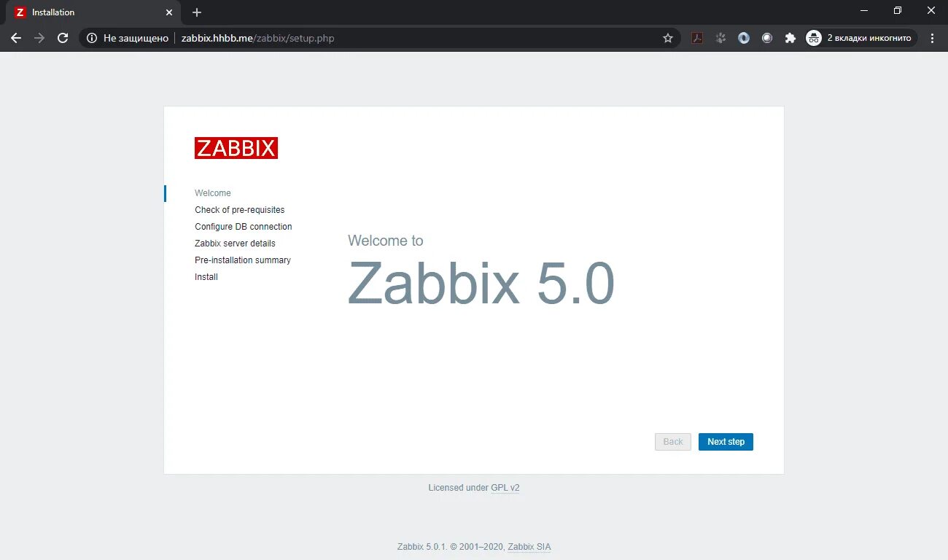Click the paw-print extension icon

[720, 38]
